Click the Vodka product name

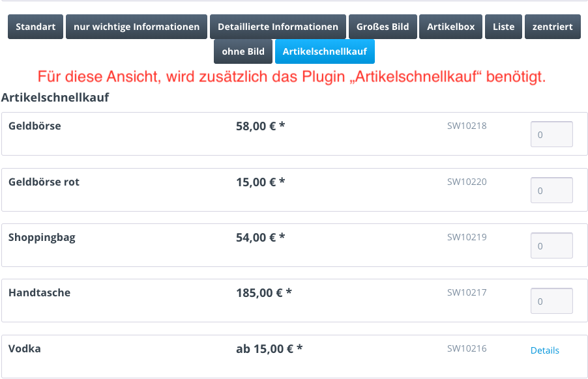click(25, 349)
